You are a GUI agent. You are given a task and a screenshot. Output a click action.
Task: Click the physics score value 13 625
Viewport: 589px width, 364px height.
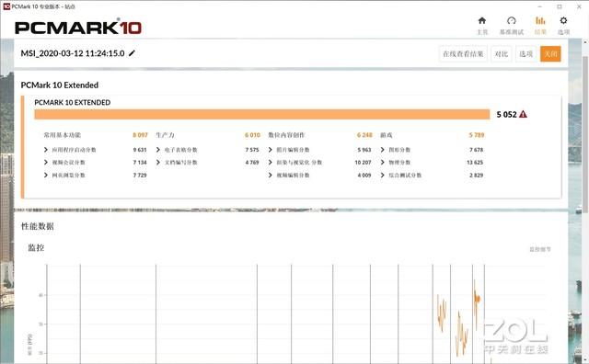tap(475, 163)
